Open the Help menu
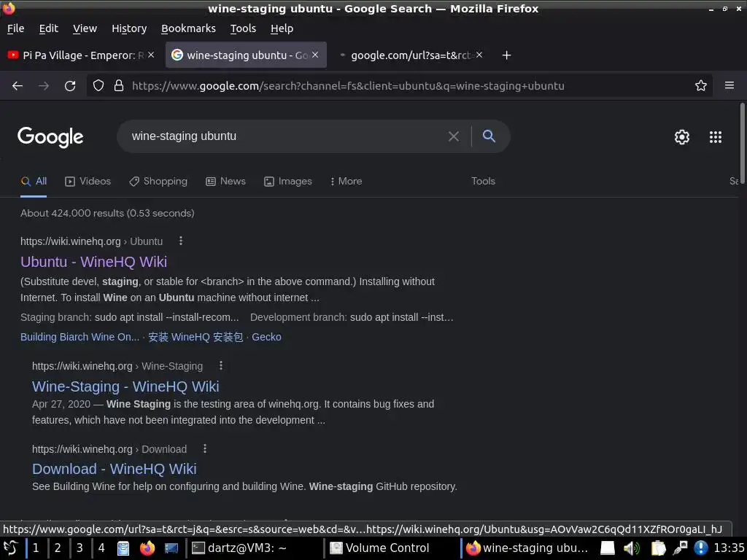The width and height of the screenshot is (747, 560). coord(282,28)
